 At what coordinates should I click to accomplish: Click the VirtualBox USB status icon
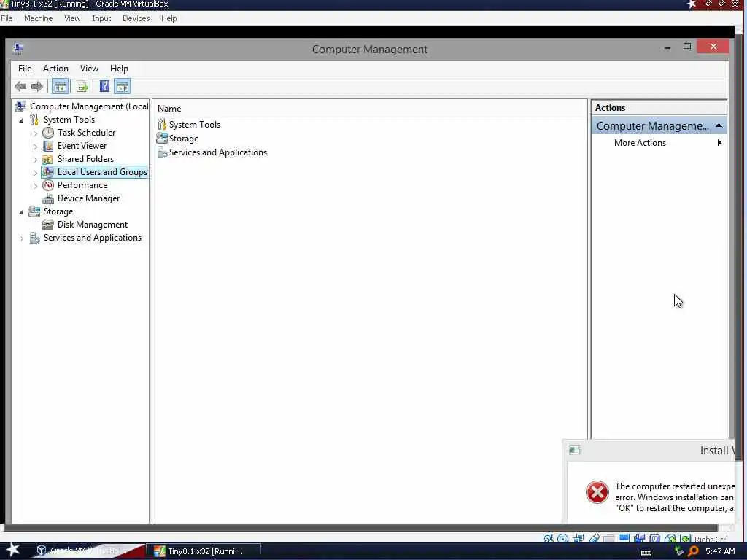594,539
